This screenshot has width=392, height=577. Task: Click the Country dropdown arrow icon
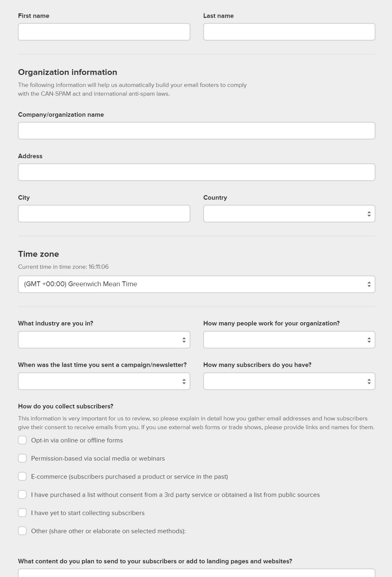pos(369,214)
